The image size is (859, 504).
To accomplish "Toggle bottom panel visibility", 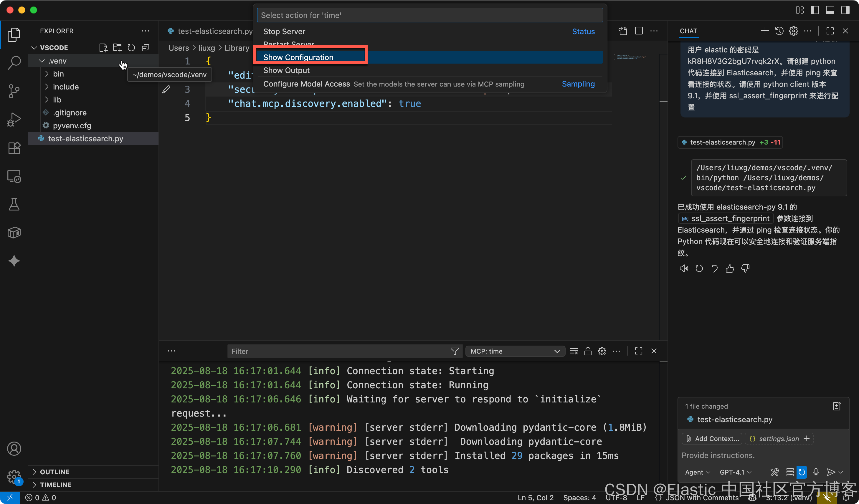I will click(830, 10).
